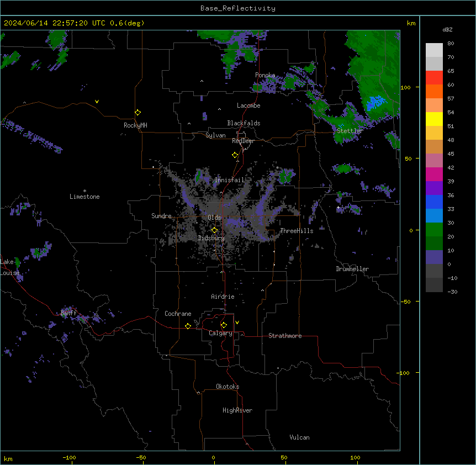The image size is (476, 465).
Task: Click the yellow diamond marker south of RedDeer
Action: [235, 155]
